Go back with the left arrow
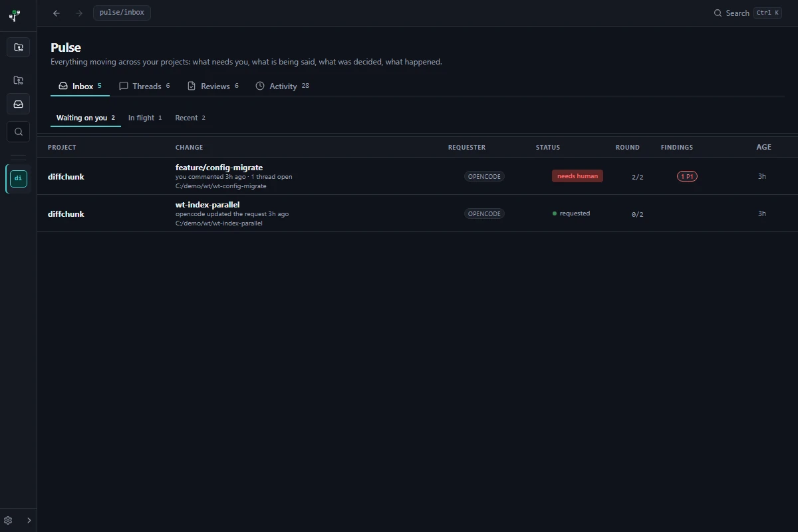Image resolution: width=798 pixels, height=532 pixels. [57, 13]
